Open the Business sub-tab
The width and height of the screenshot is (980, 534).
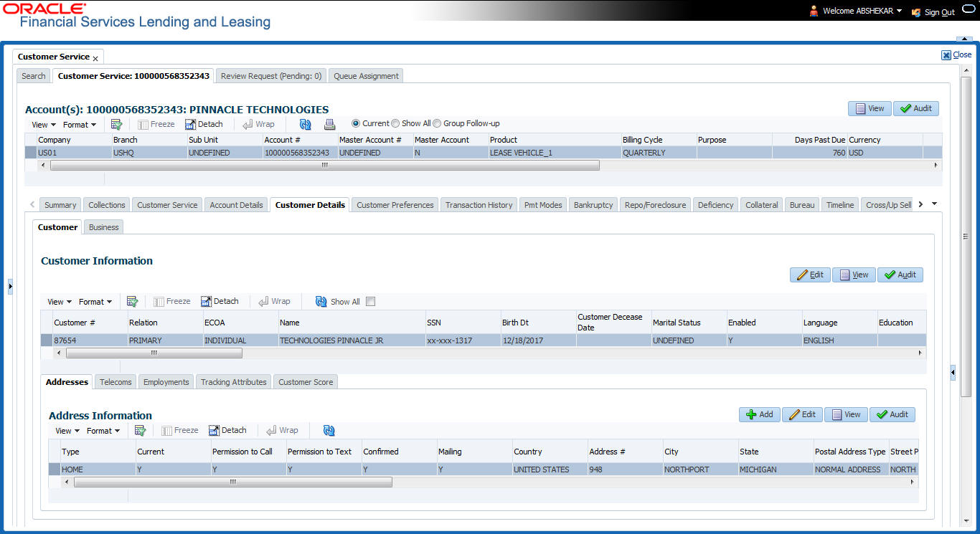(104, 227)
